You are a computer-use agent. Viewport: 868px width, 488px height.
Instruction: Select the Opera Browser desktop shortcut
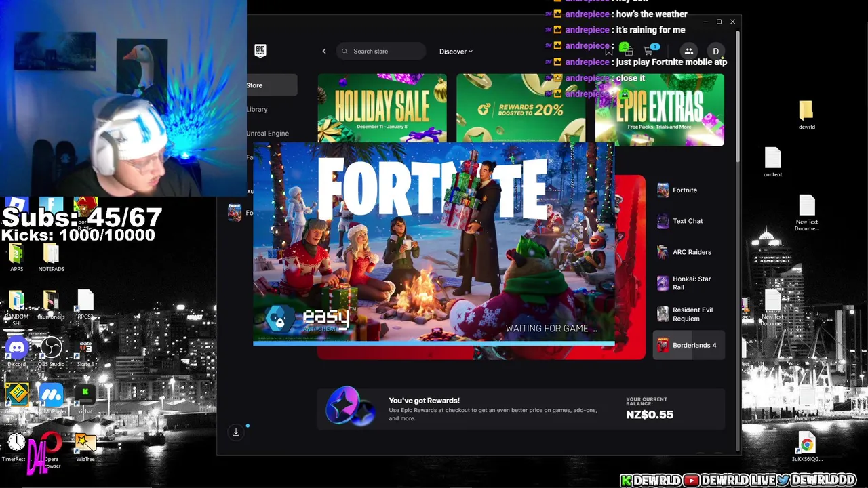click(x=52, y=449)
